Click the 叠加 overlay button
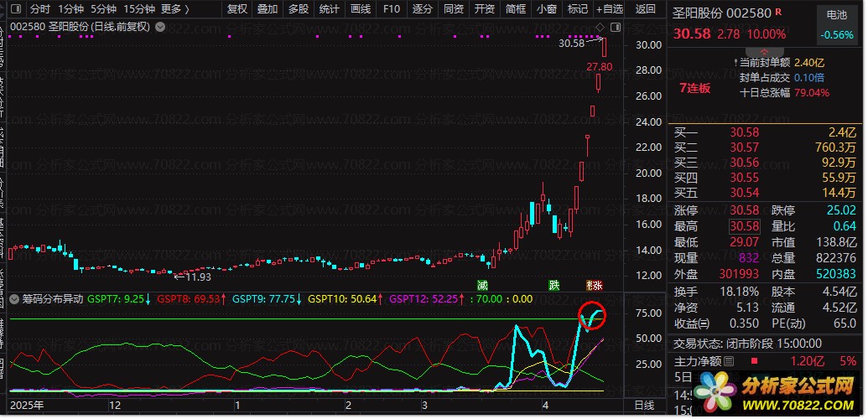Screen dimensions: 868x419 268,9
